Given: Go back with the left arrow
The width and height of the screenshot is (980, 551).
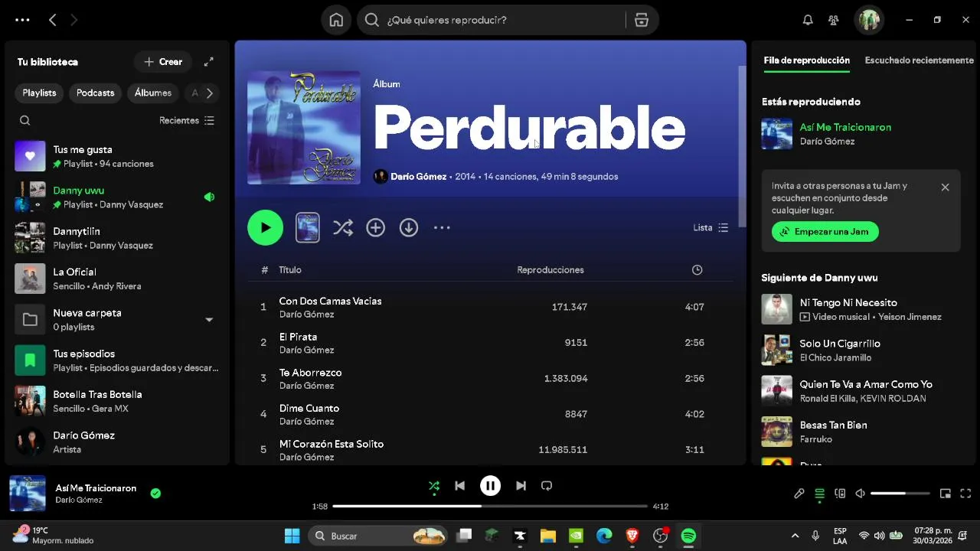Looking at the screenshot, I should coord(53,20).
